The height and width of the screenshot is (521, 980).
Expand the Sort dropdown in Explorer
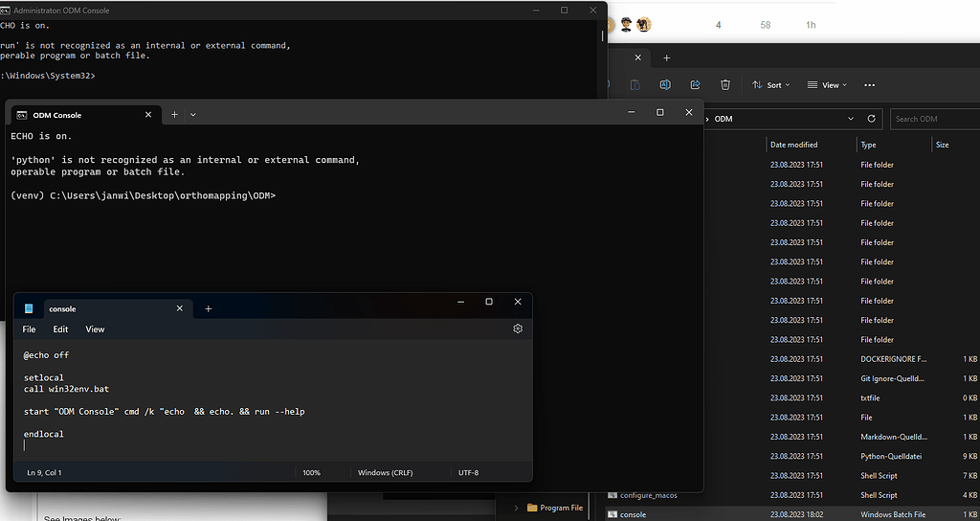tap(771, 84)
